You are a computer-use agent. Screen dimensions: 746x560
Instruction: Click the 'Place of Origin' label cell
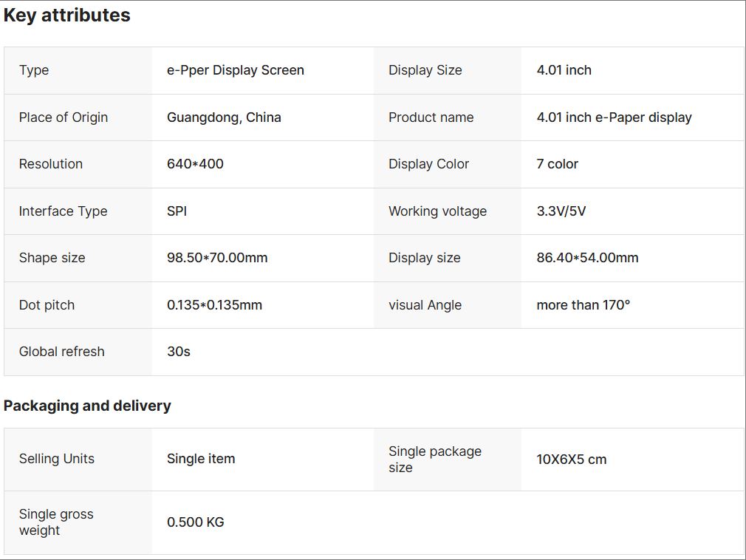(64, 117)
